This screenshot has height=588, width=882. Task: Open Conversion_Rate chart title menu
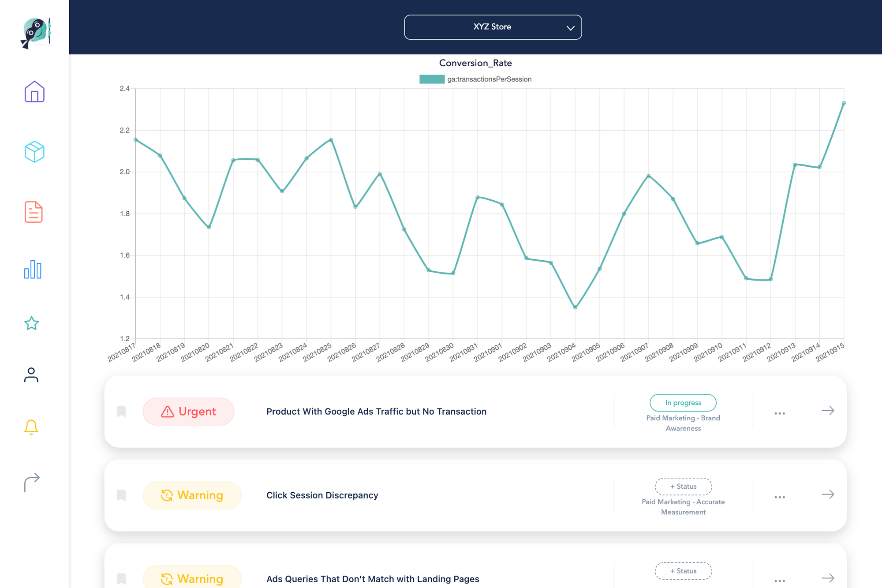(x=475, y=62)
